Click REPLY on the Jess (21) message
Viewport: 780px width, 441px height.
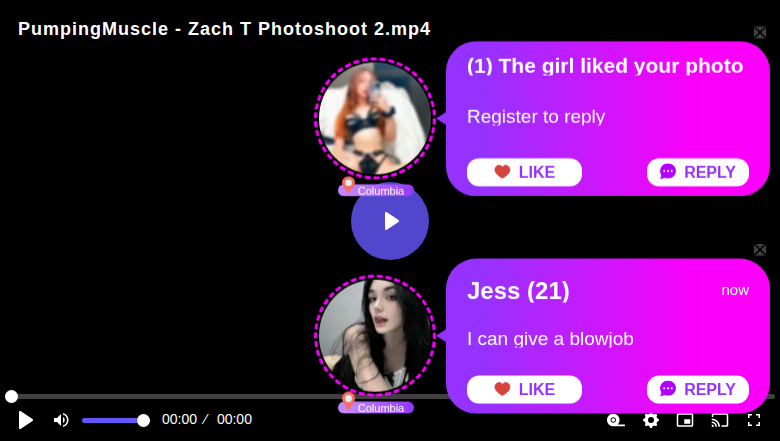698,389
